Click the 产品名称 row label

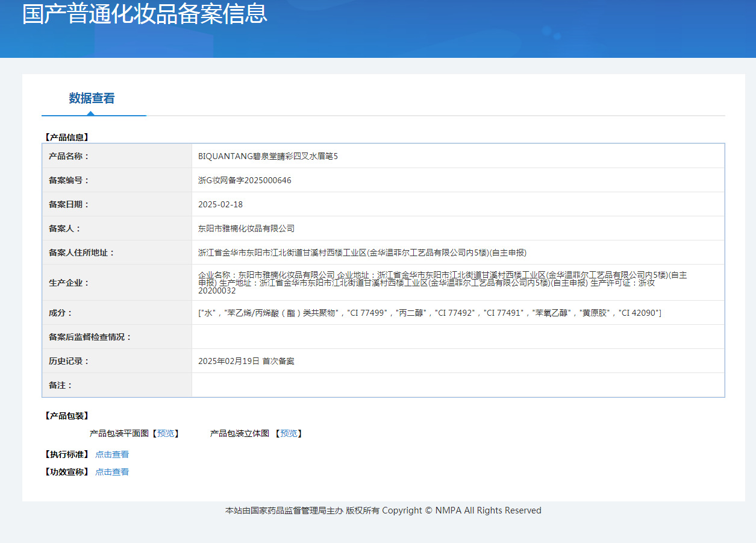(x=69, y=156)
